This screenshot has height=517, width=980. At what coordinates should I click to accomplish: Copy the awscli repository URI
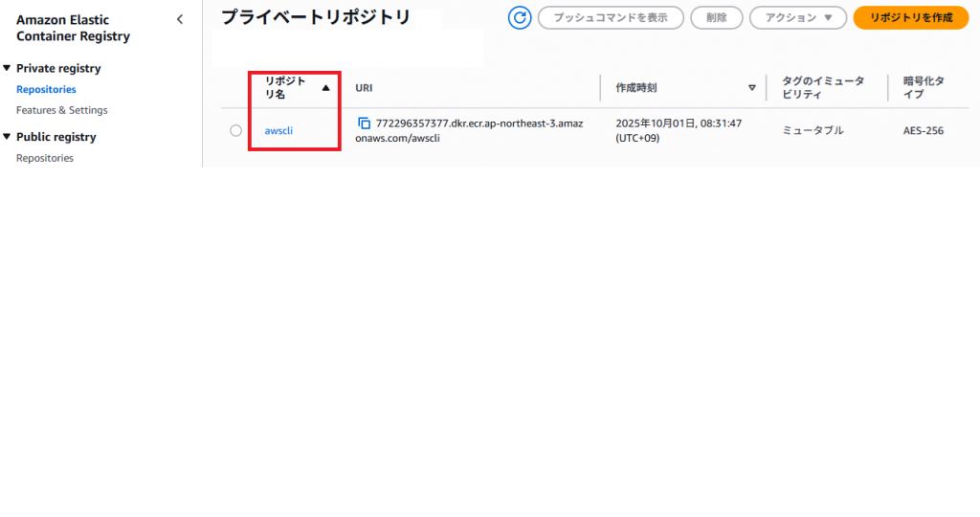point(364,124)
